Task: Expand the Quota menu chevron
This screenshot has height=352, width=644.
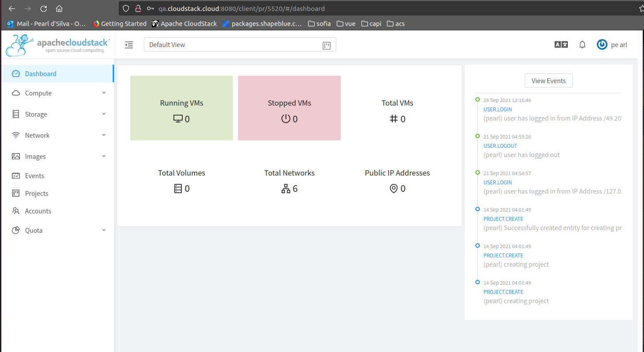Action: [x=104, y=230]
